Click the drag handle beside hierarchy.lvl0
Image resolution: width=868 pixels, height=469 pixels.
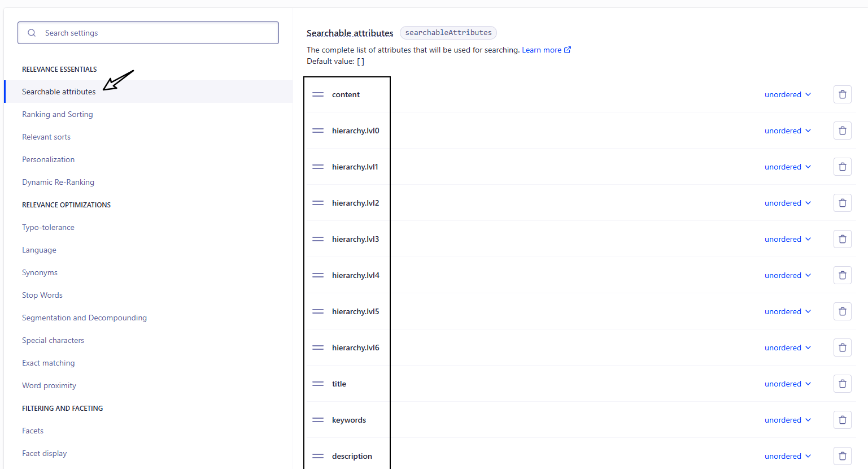point(318,131)
